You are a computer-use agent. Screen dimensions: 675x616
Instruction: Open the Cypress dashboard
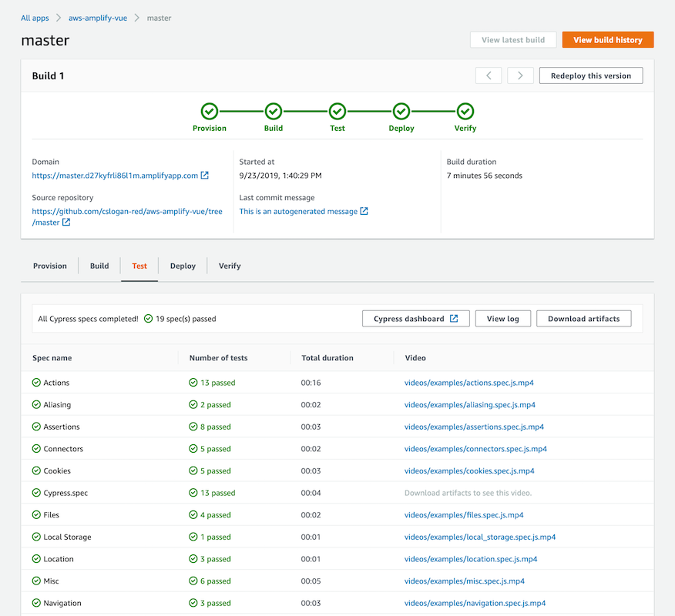click(415, 318)
